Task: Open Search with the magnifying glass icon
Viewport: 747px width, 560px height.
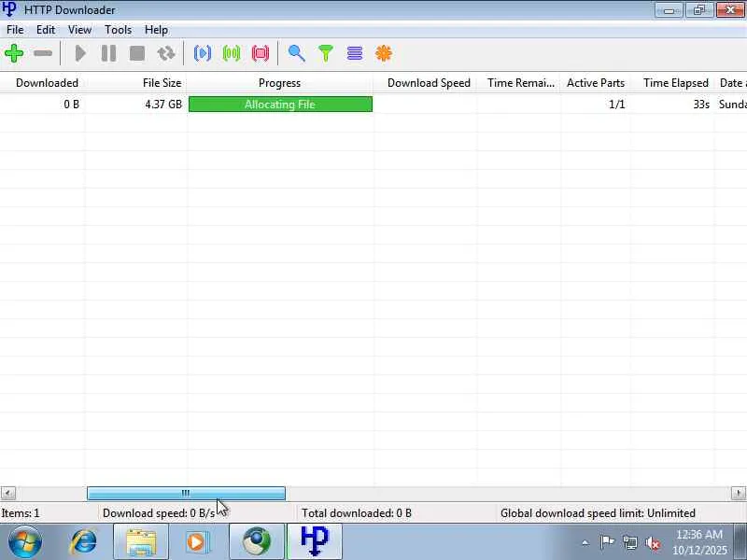Action: tap(296, 53)
